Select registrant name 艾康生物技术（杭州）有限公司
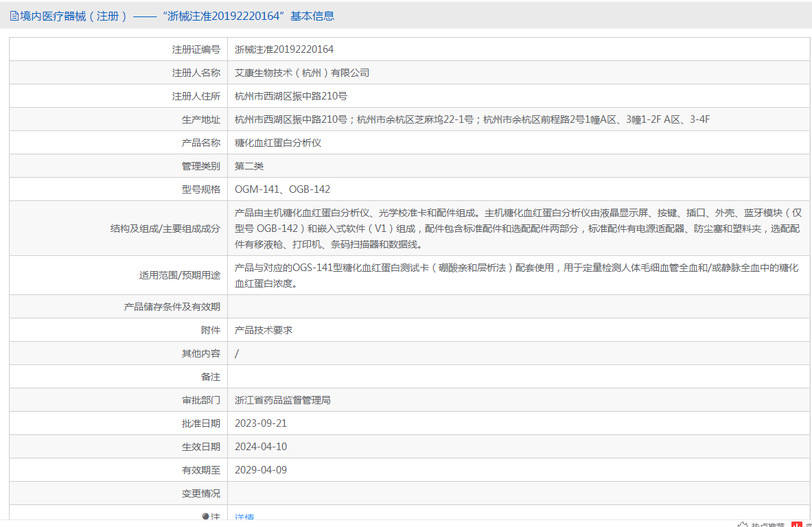812x527 pixels. tap(302, 73)
